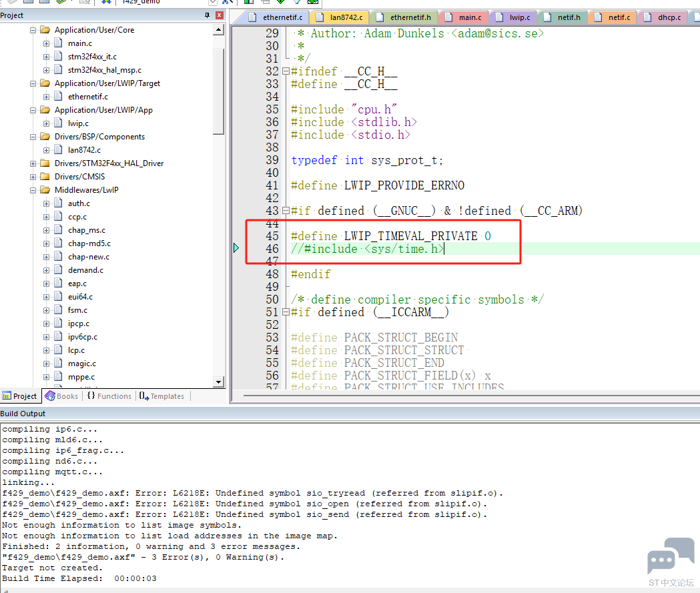Click the magic.c file icon

tap(58, 364)
